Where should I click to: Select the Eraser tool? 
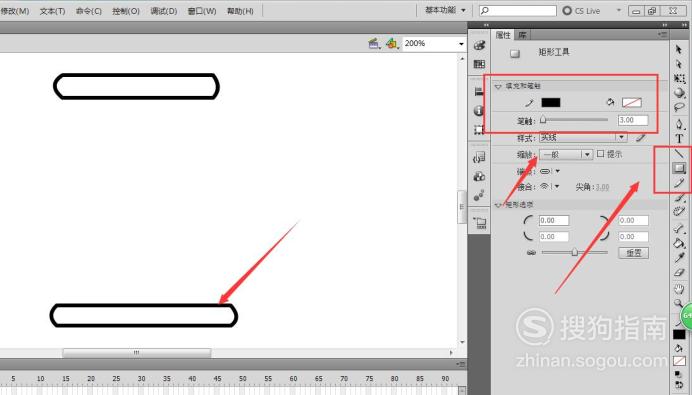coord(679,273)
